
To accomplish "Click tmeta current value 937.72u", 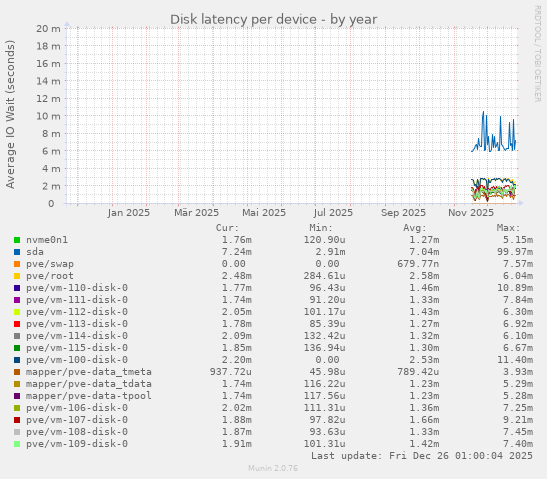I will pyautogui.click(x=231, y=372).
